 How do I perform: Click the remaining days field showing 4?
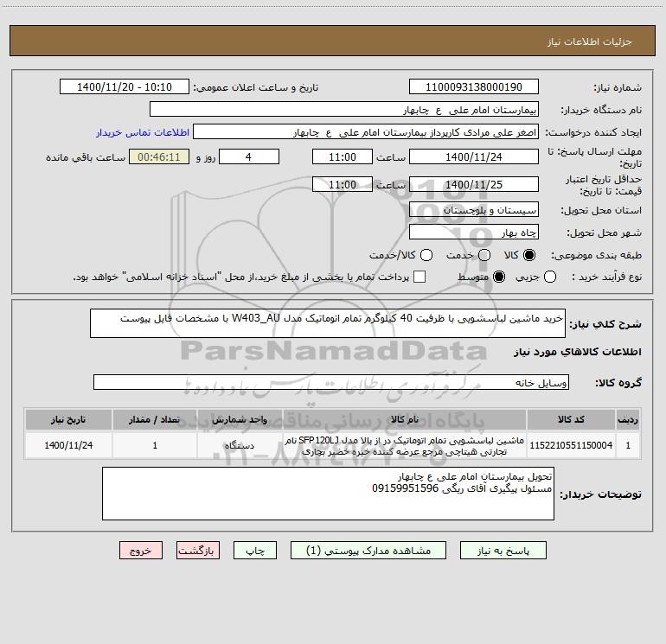pyautogui.click(x=249, y=156)
